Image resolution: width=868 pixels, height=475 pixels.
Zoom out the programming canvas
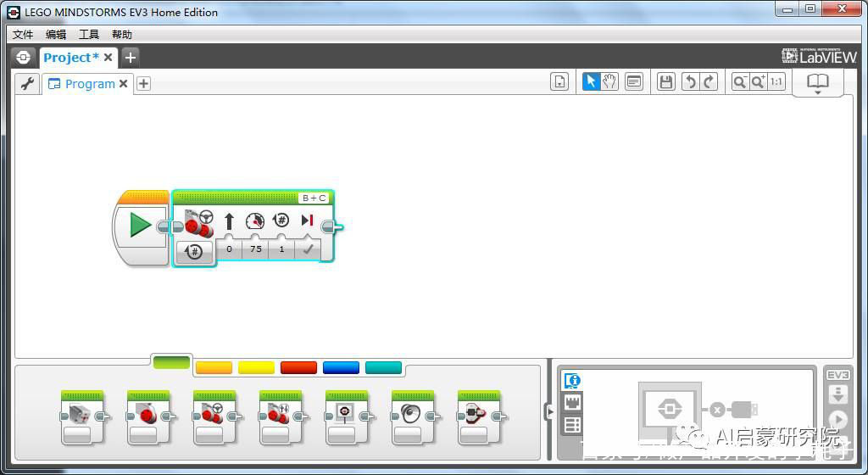pos(739,82)
